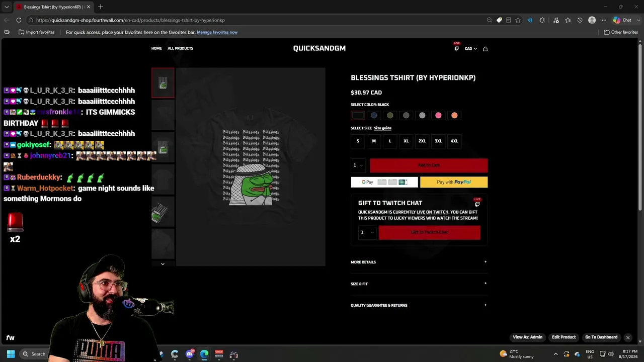Open the browser settings and more menu
This screenshot has width=644, height=362.
[604, 20]
